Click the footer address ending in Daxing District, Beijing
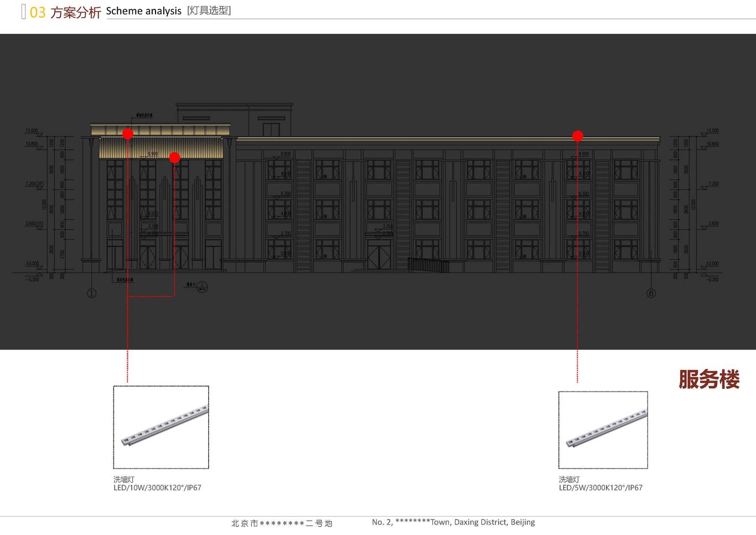756x535 pixels. (x=453, y=522)
